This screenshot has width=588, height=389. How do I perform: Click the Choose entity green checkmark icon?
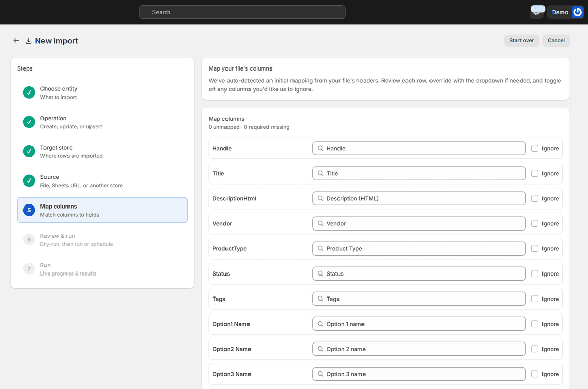pos(29,93)
